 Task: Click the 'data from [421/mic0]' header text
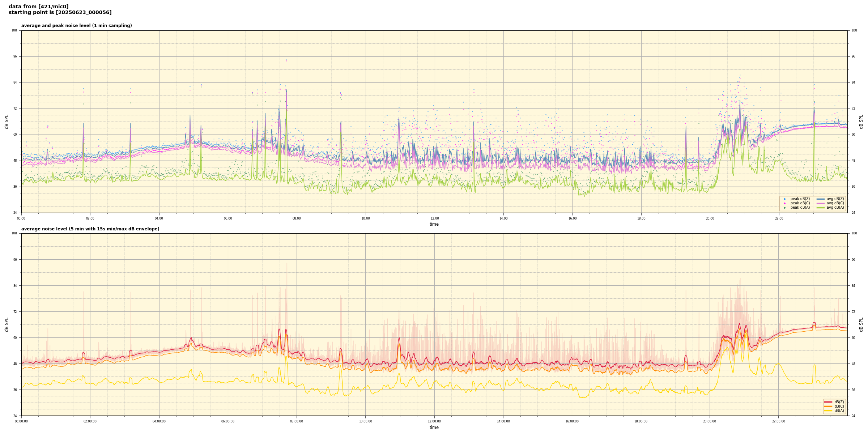38,7
